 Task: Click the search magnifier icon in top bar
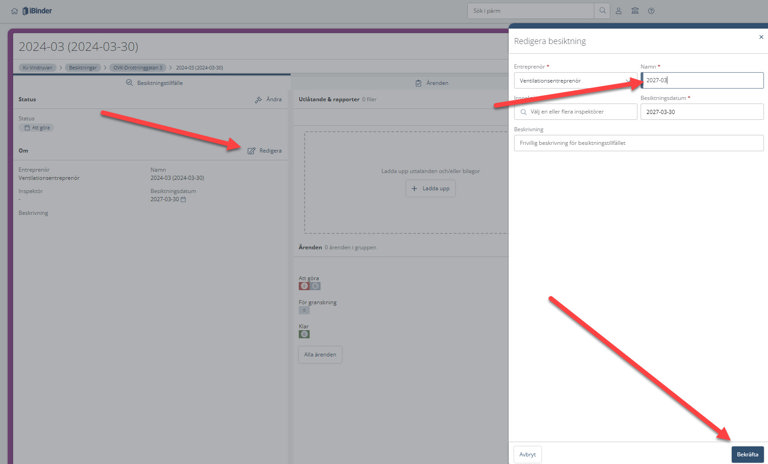pos(602,11)
